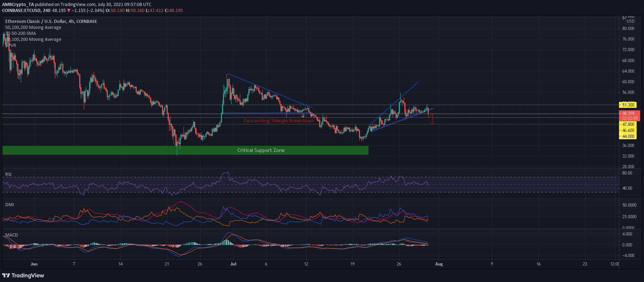Select the DMI pane label
This screenshot has height=282, width=644.
[10, 205]
